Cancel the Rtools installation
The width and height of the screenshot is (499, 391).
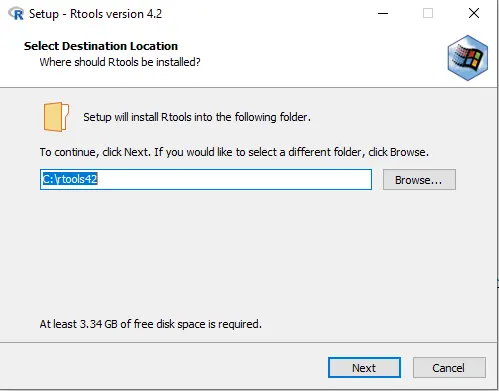(449, 368)
